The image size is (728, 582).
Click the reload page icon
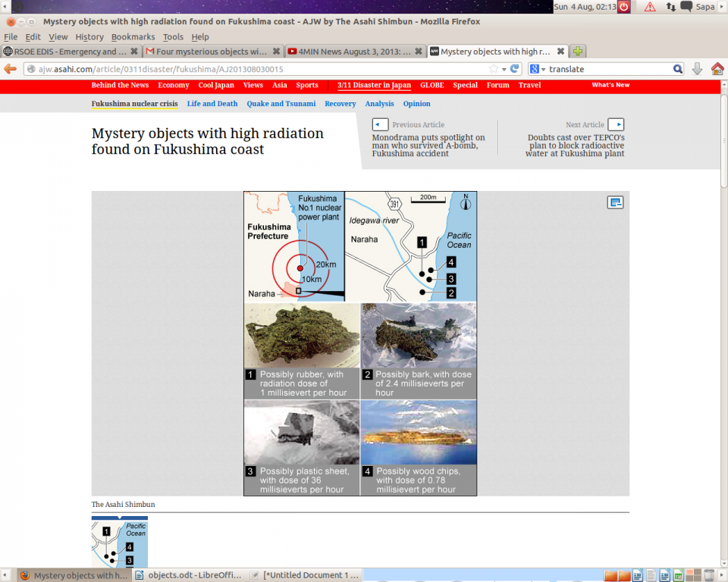pos(514,69)
